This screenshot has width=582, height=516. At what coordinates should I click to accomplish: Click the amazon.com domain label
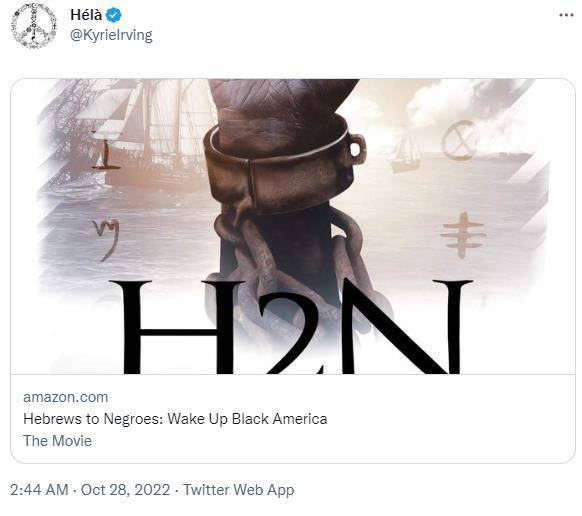(66, 397)
